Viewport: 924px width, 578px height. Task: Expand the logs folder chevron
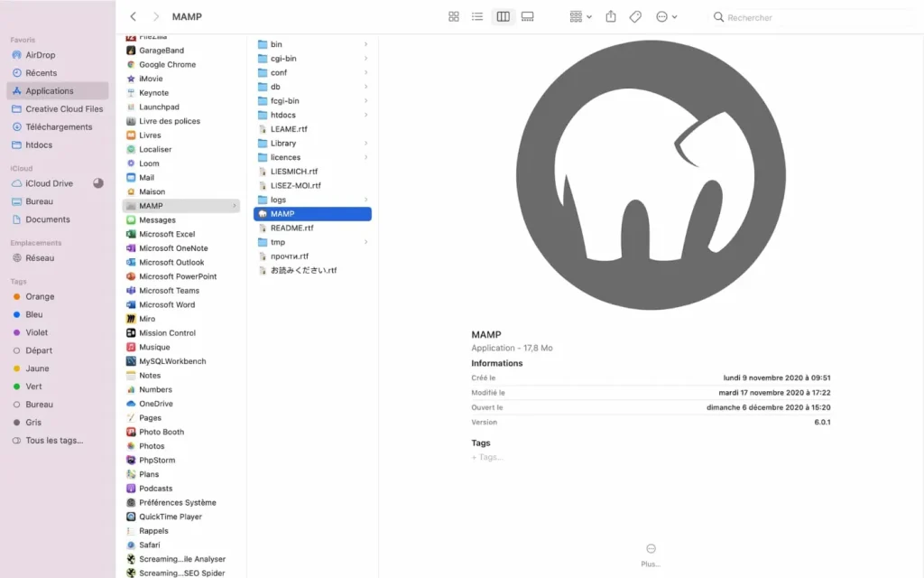pyautogui.click(x=365, y=200)
